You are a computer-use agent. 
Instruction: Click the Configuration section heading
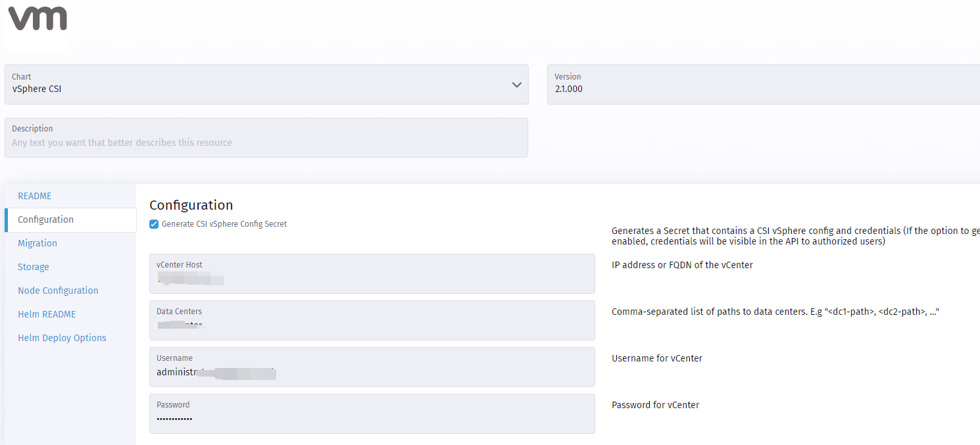pos(191,205)
